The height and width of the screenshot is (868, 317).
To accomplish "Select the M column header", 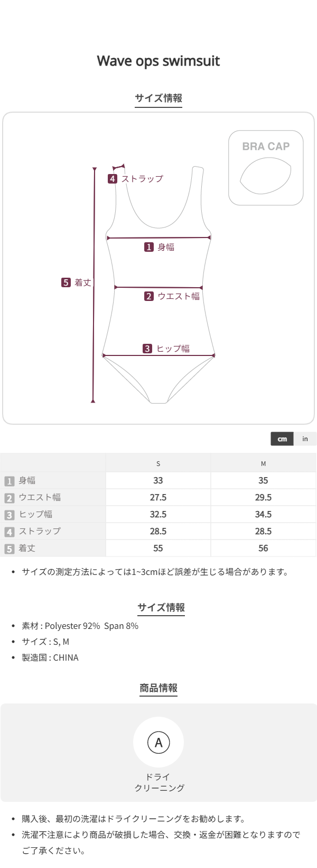I will point(263,464).
